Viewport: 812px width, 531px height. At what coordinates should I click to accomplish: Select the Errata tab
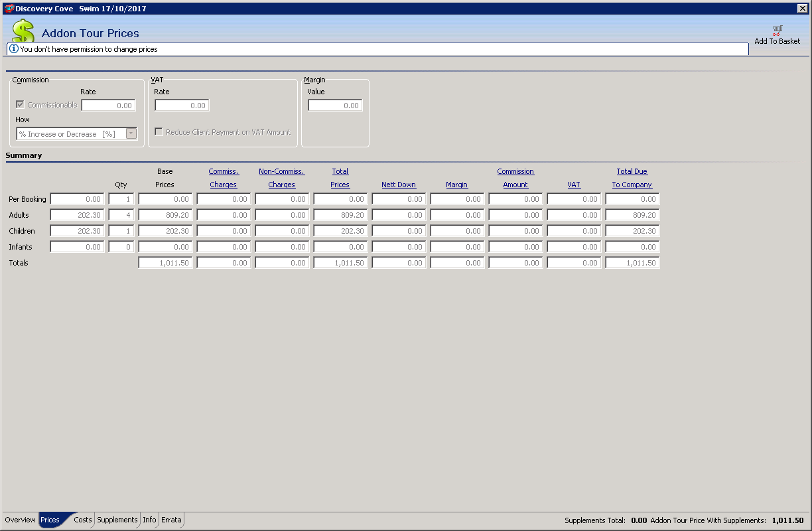pyautogui.click(x=171, y=520)
